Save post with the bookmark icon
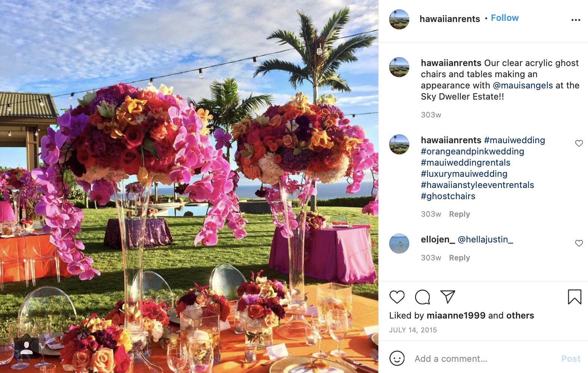588x373 pixels. click(575, 297)
